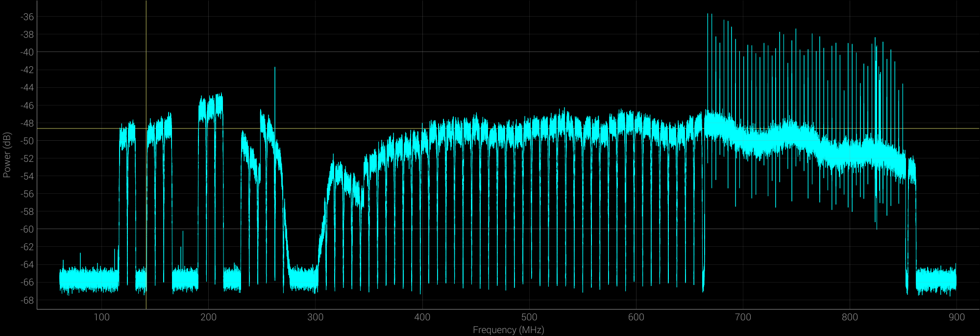The height and width of the screenshot is (336, 980).
Task: Click the -60 dB power tick label
Action: click(27, 229)
